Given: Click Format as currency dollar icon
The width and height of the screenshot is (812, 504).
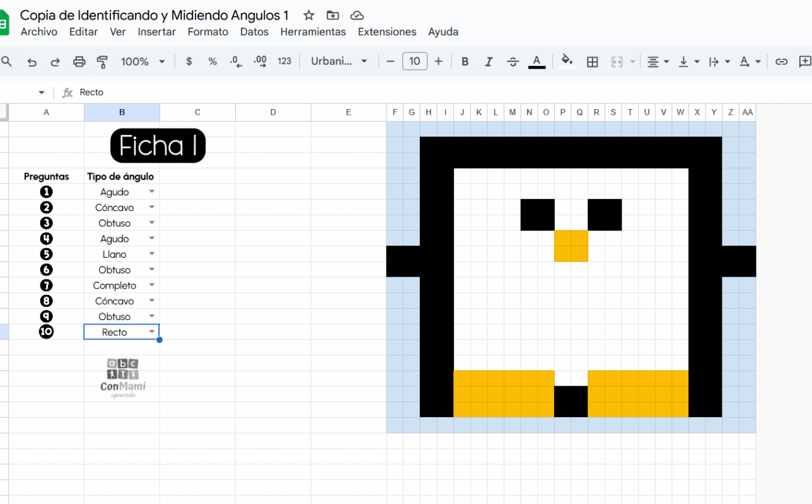Looking at the screenshot, I should point(189,62).
